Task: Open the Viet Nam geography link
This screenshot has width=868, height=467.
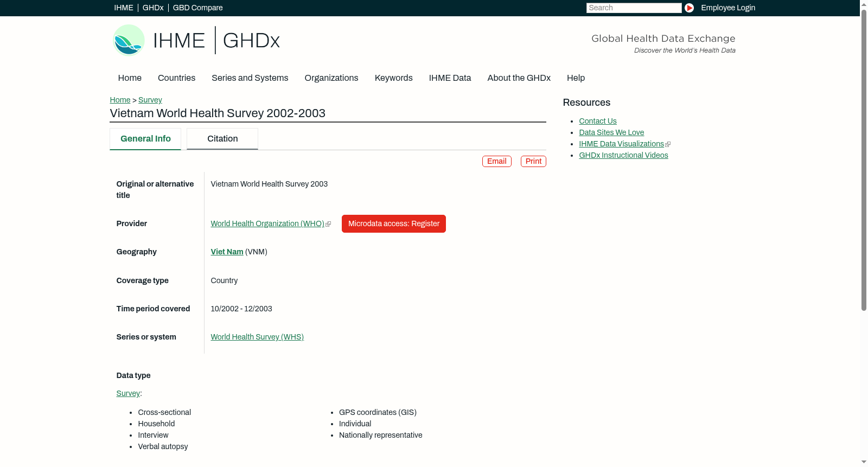Action: point(227,252)
